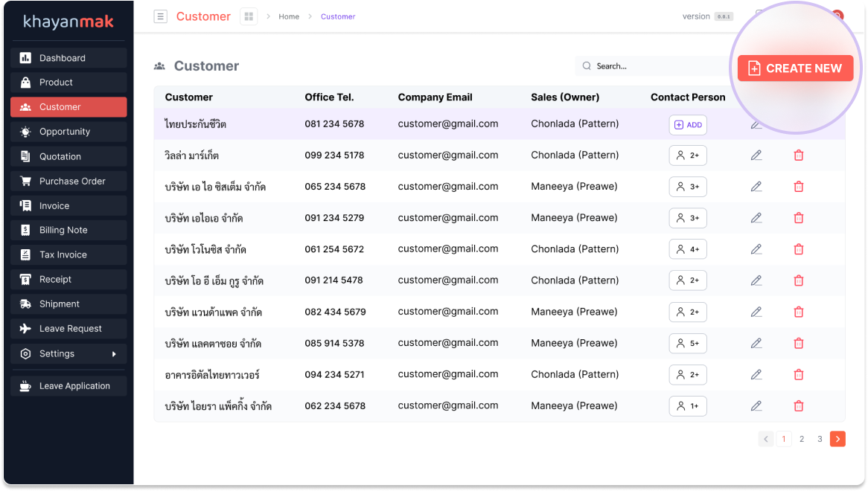Go to Purchase Order in sidebar
Viewport: 868px width, 491px height.
click(68, 182)
